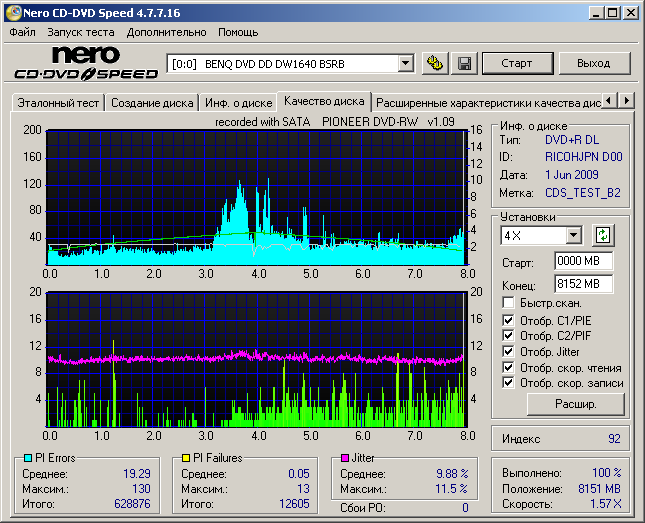Click the Jitter maximum 11.5 %
The height and width of the screenshot is (523, 645).
pyautogui.click(x=451, y=488)
